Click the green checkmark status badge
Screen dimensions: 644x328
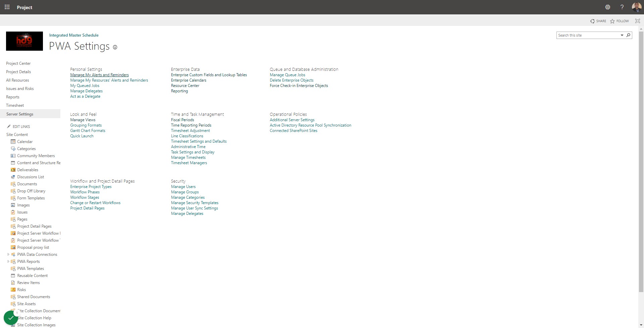coord(11,318)
